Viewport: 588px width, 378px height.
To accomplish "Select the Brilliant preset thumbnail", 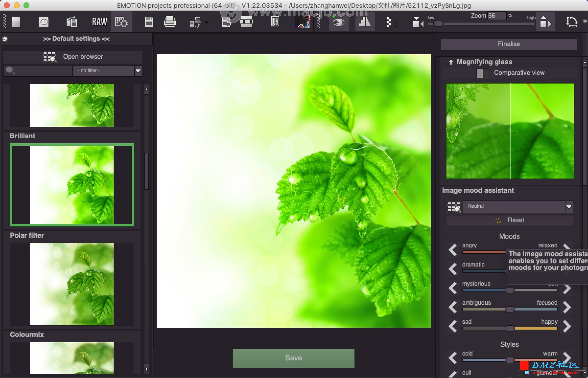I will [x=72, y=185].
